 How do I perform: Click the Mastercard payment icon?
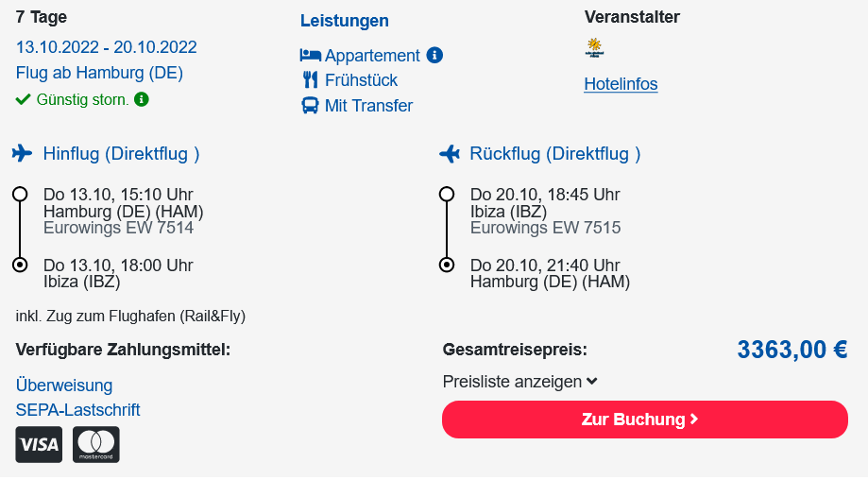pyautogui.click(x=96, y=444)
